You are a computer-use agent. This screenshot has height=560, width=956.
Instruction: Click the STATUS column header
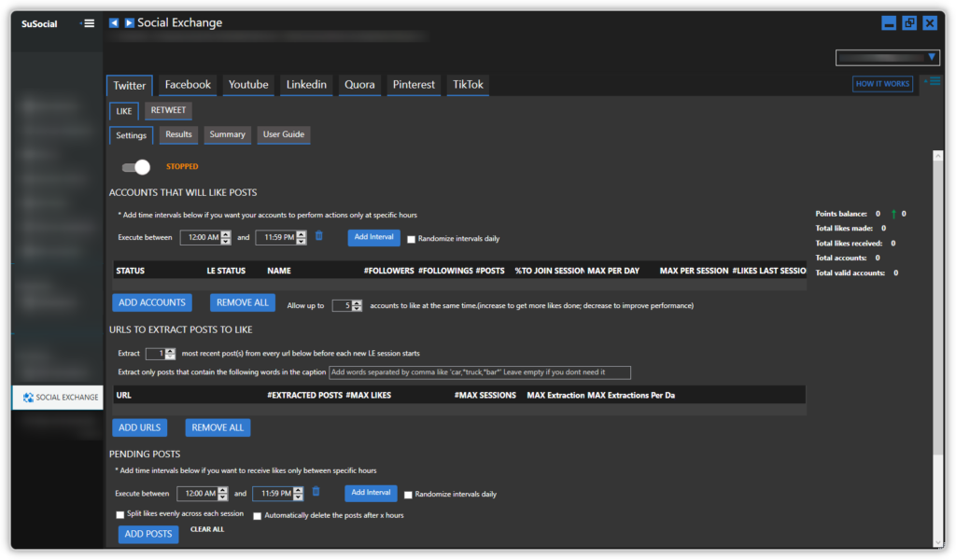(x=131, y=272)
